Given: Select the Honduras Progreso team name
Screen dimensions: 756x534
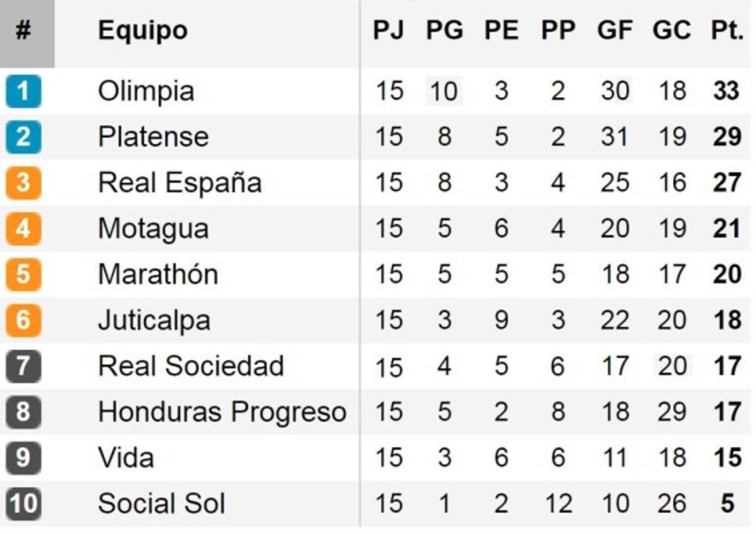Looking at the screenshot, I should coord(222,412).
